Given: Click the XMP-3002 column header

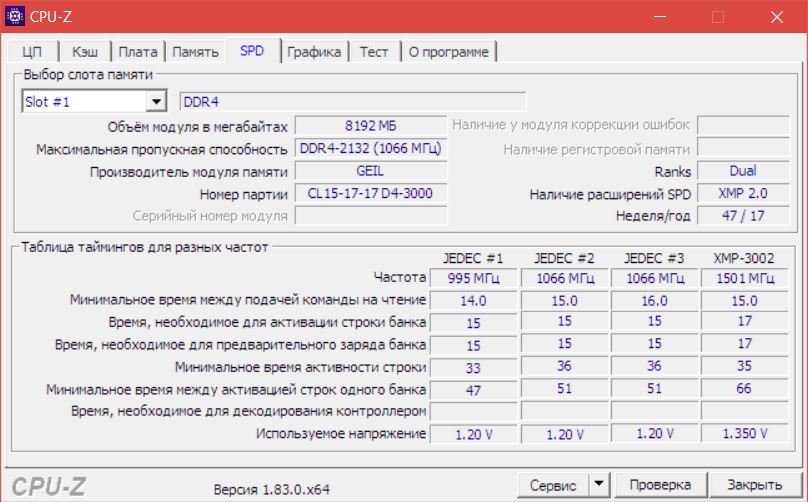Looking at the screenshot, I should [x=744, y=258].
